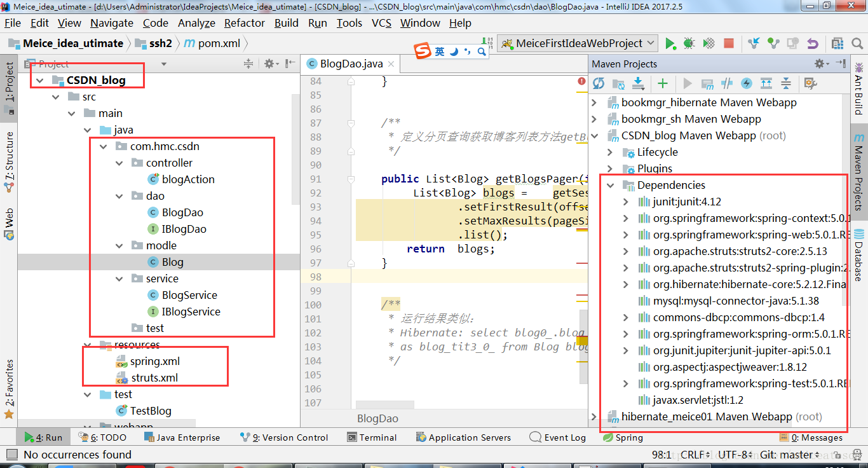Hide the Project tool window
Viewport: 868px width, 468px height.
tap(290, 64)
